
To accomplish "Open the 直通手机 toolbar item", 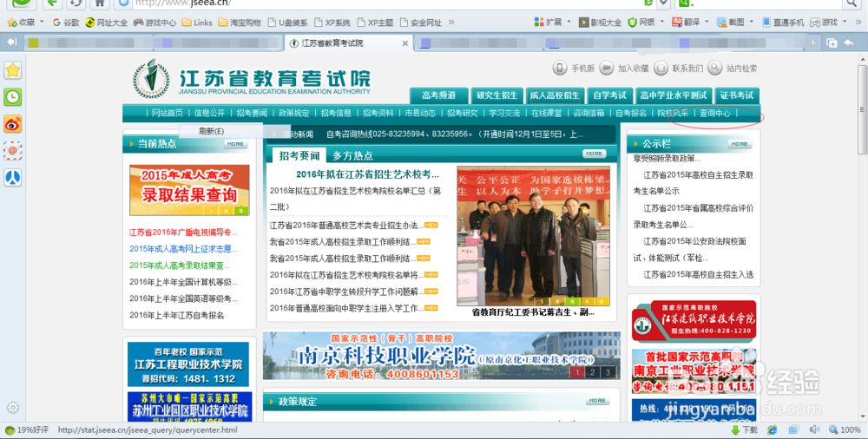I will coord(783,23).
